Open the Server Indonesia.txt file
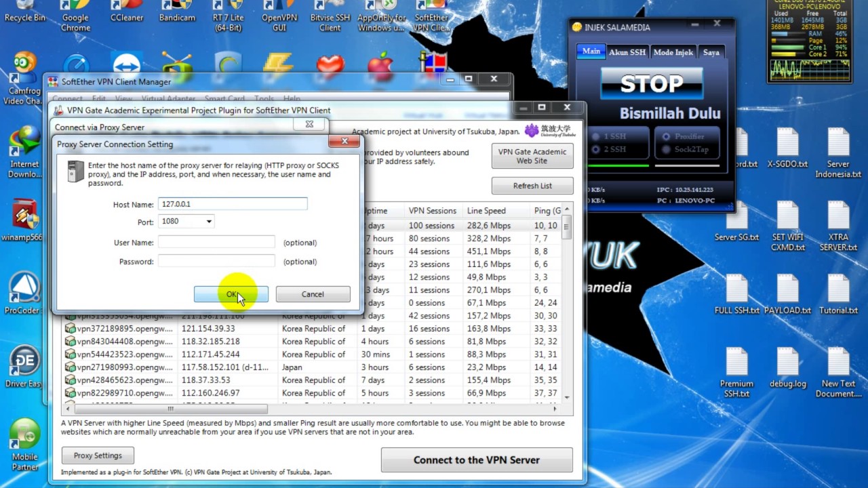The height and width of the screenshot is (488, 868). [838, 152]
